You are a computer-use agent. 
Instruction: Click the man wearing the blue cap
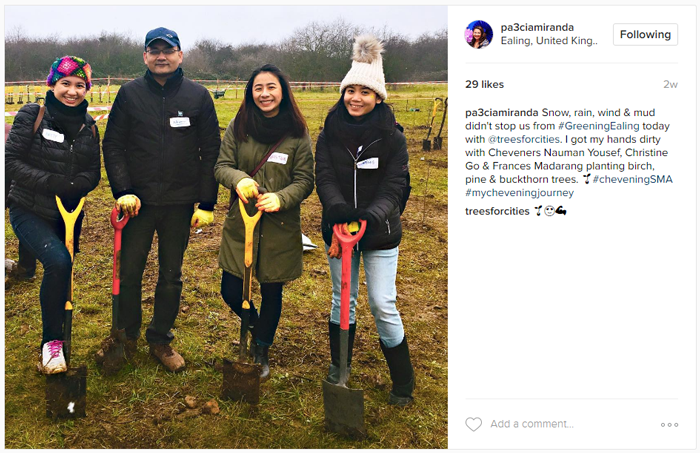[x=161, y=198]
